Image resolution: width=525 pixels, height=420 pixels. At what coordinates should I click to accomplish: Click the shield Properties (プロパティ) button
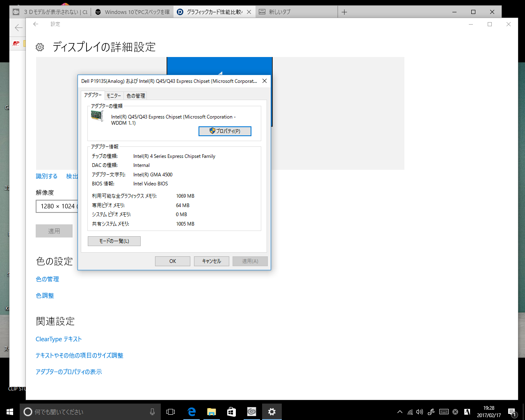click(225, 131)
